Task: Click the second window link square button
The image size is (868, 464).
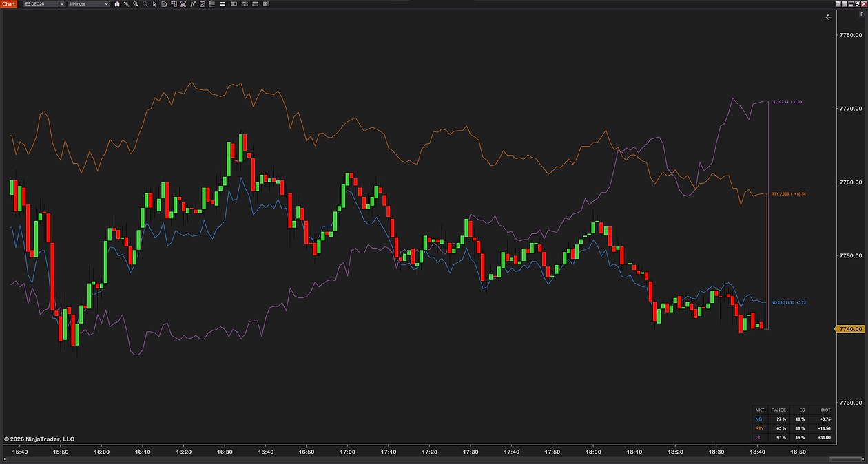Action: tap(845, 4)
